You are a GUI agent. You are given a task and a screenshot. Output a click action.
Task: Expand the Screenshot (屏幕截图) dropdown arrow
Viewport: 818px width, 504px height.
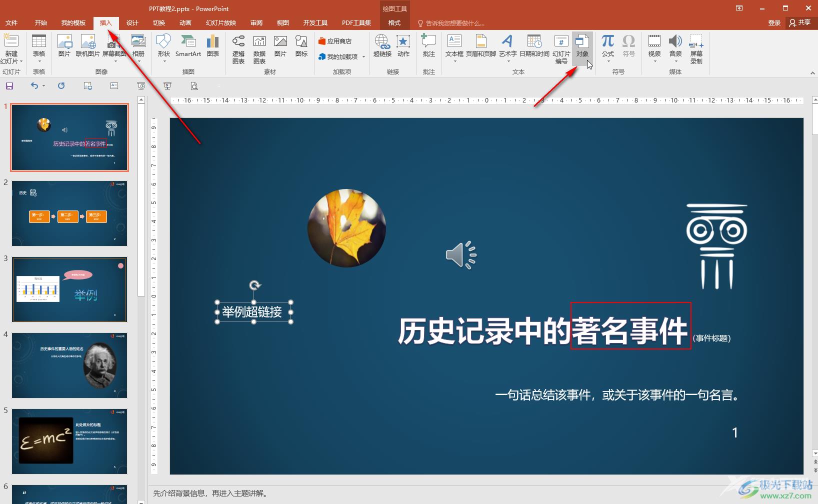point(115,61)
